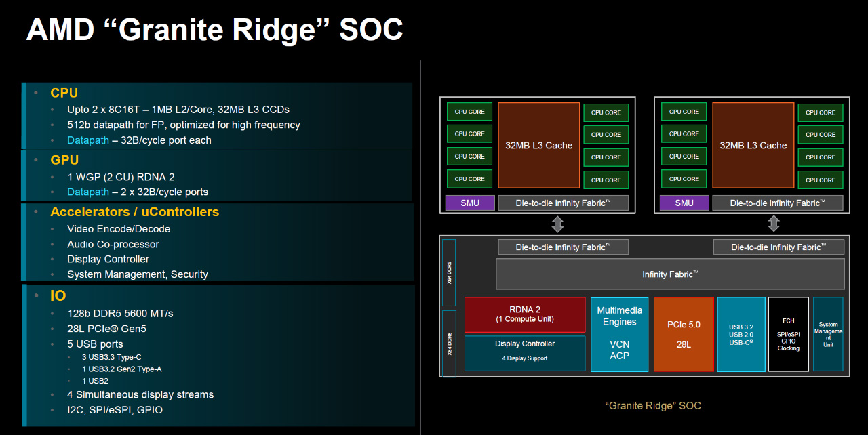This screenshot has height=435, width=868.
Task: Select the "Video Encode/Decode" bullet
Action: pyautogui.click(x=119, y=229)
